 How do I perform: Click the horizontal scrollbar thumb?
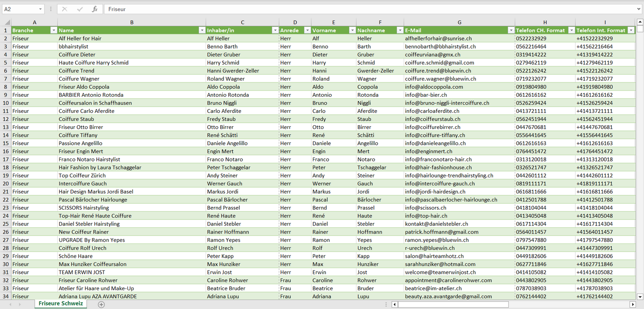(453, 305)
